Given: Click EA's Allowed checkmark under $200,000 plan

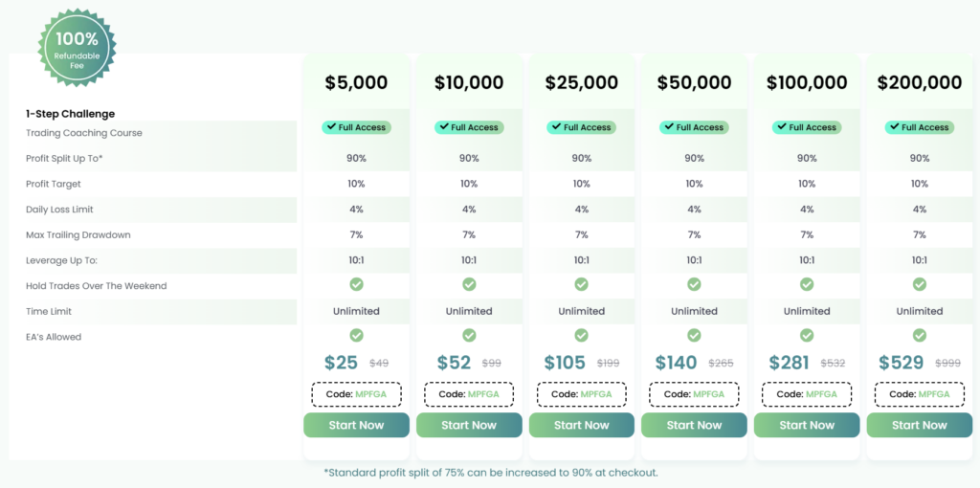Looking at the screenshot, I should click(x=920, y=335).
